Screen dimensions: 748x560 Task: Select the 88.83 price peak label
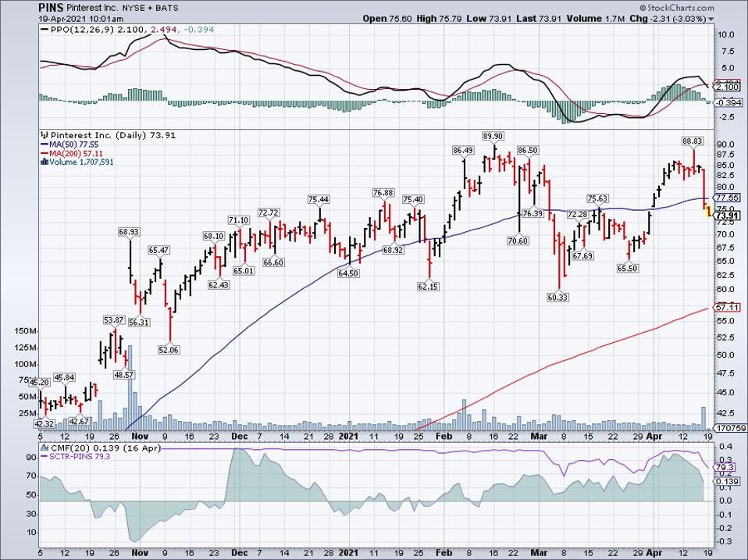point(693,141)
